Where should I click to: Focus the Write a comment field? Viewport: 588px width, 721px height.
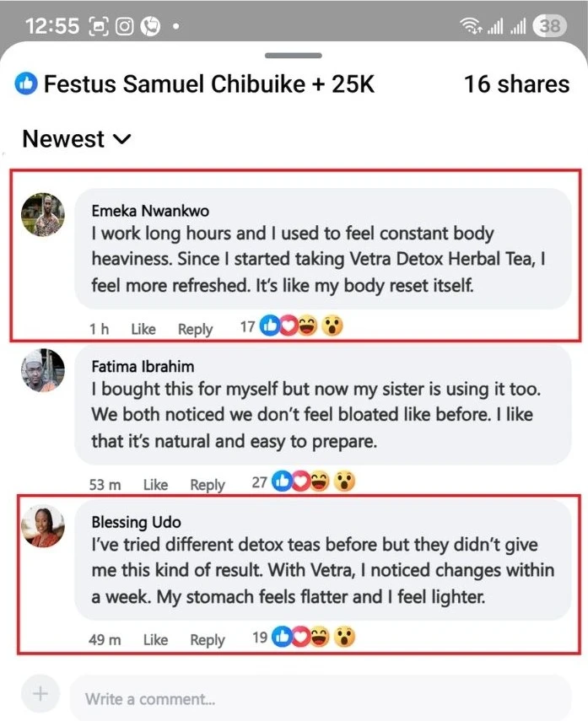319,698
